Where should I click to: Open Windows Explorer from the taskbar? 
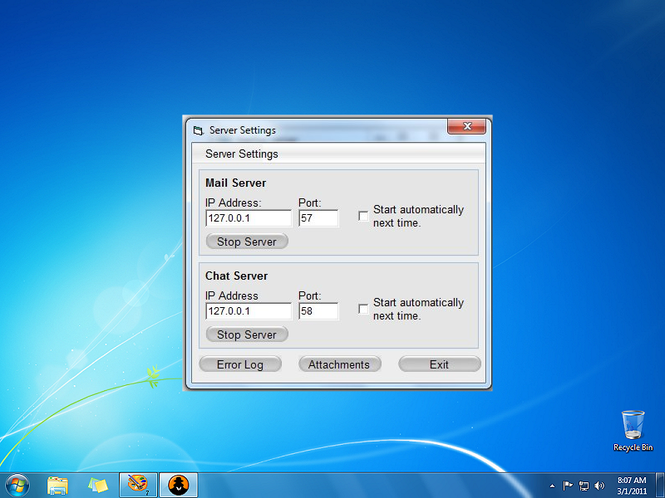pos(58,485)
